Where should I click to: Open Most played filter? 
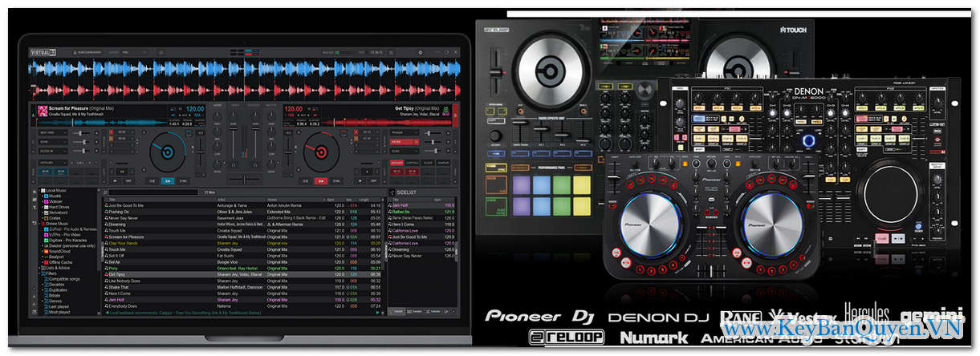pos(59,312)
